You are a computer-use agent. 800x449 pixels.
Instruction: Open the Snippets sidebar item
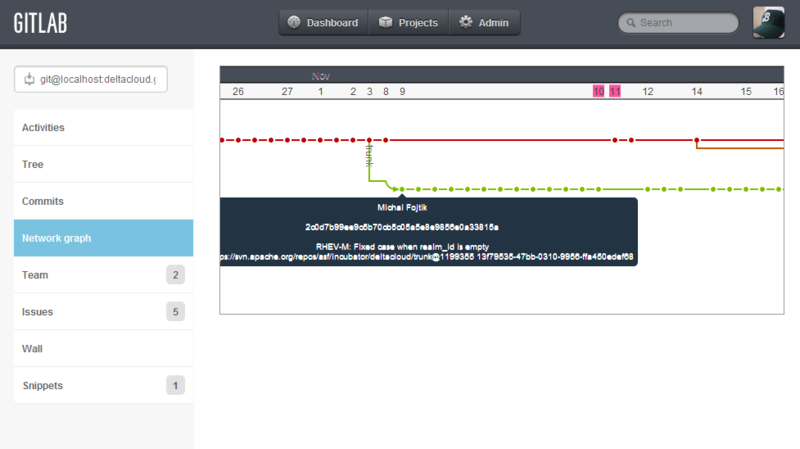104,385
